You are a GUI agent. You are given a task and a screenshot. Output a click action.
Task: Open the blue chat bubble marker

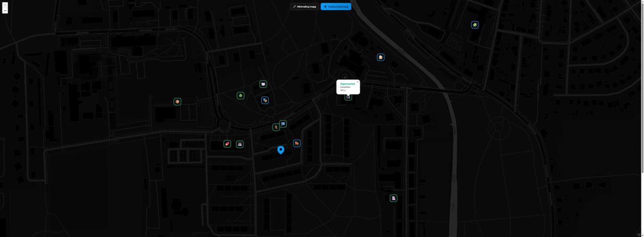(x=283, y=124)
